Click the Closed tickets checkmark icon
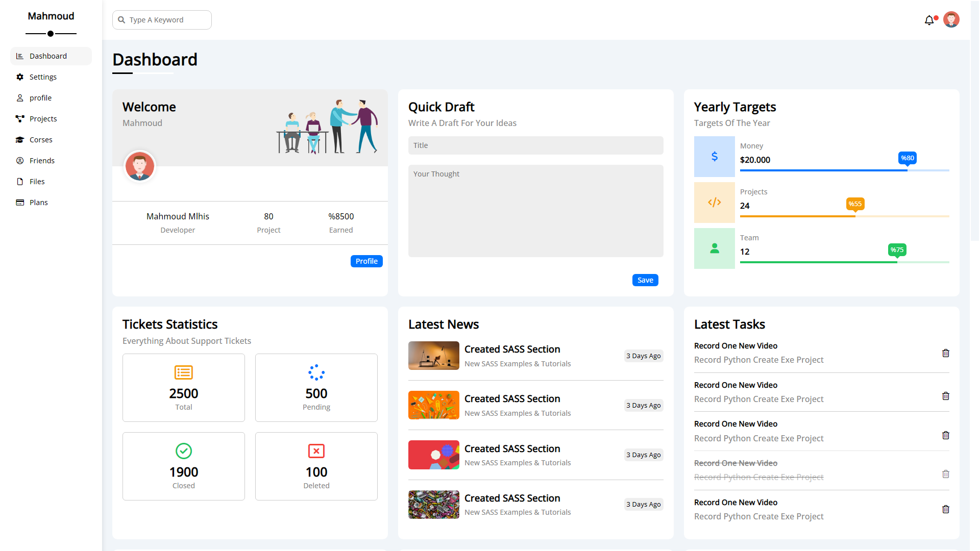The width and height of the screenshot is (980, 551). 183,451
